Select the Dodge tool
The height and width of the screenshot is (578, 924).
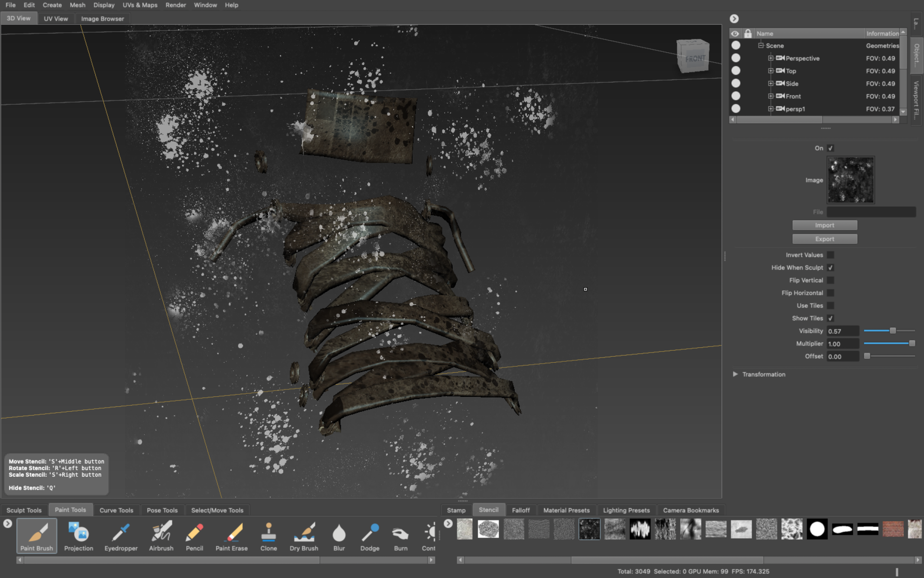(x=370, y=536)
